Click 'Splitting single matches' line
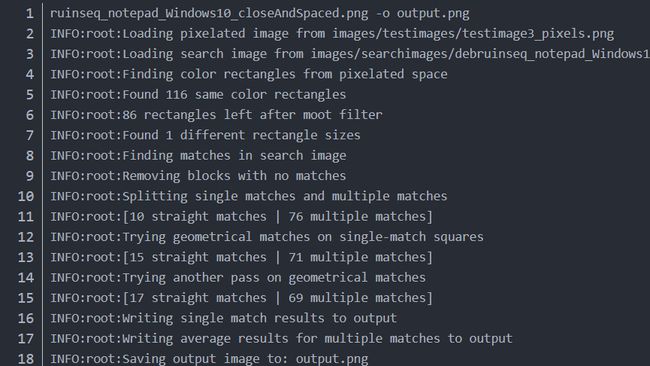The height and width of the screenshot is (366, 650). pos(249,196)
